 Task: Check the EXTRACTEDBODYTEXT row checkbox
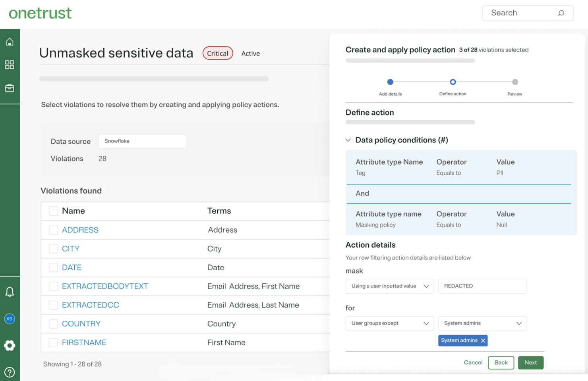coord(53,286)
